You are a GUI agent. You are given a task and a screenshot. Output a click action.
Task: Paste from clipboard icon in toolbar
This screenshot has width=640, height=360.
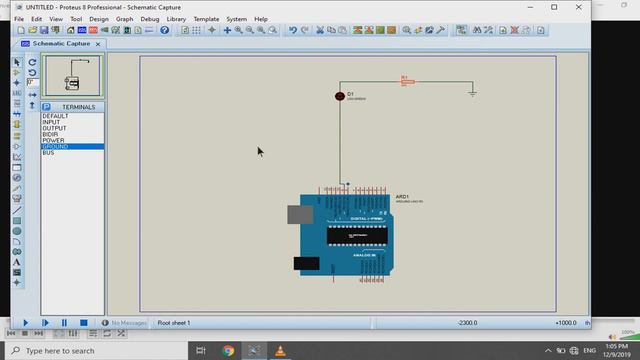[x=343, y=30]
